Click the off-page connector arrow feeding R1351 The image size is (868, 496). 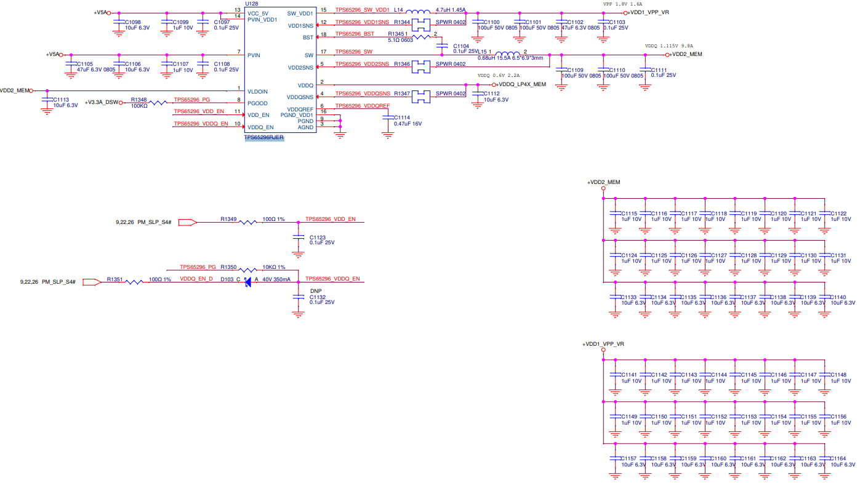click(x=92, y=282)
